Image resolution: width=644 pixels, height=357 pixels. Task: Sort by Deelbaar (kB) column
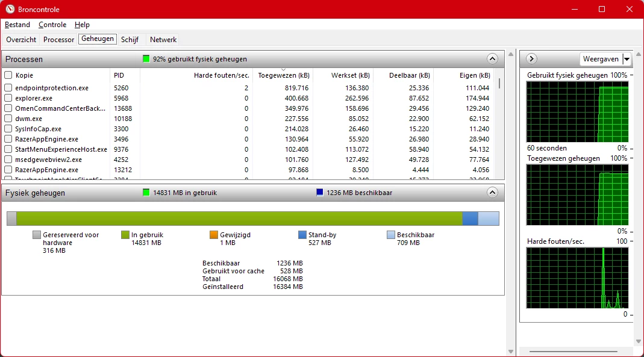(403, 75)
